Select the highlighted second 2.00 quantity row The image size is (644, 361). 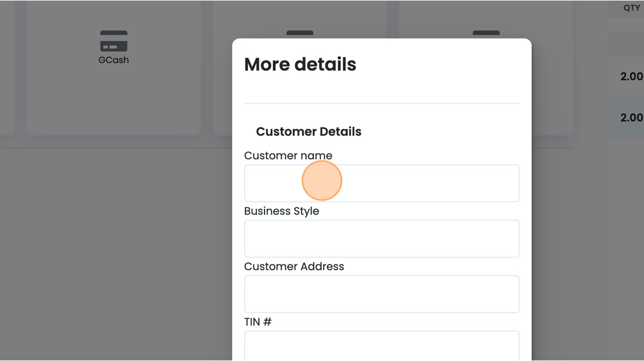(627, 117)
